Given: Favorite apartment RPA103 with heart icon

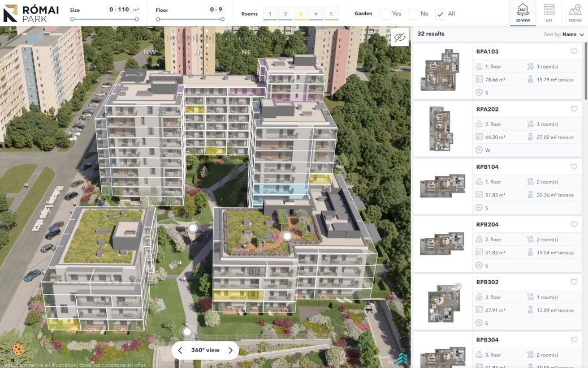Looking at the screenshot, I should pos(574,52).
